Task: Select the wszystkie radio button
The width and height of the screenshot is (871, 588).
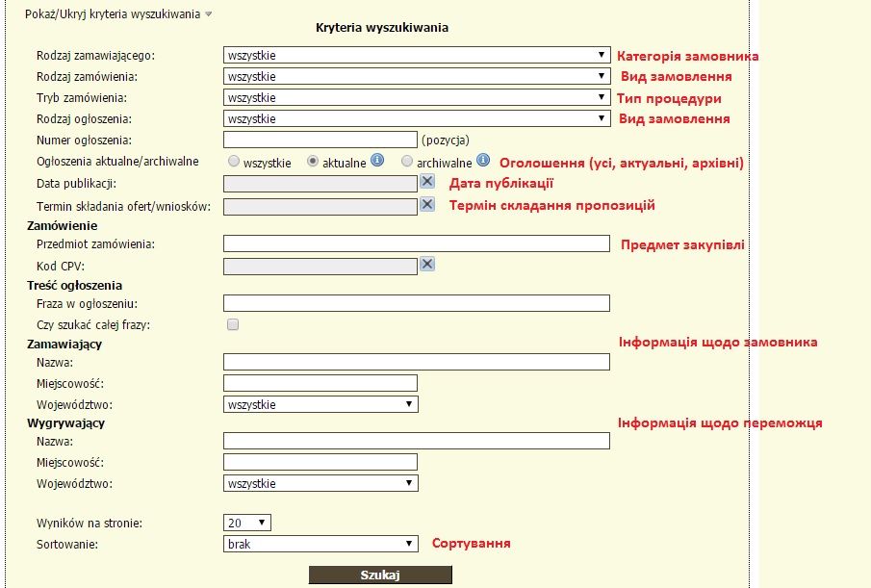Action: point(234,162)
